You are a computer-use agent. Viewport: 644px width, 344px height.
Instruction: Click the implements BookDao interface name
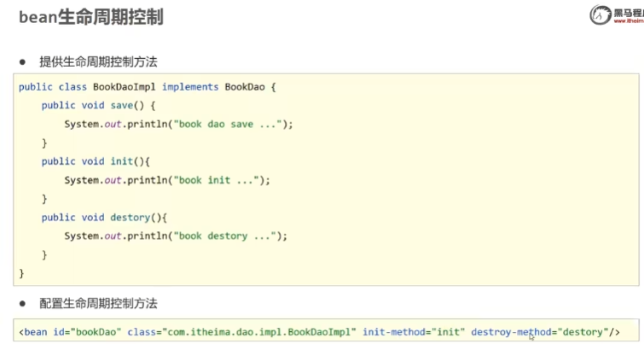[247, 87]
